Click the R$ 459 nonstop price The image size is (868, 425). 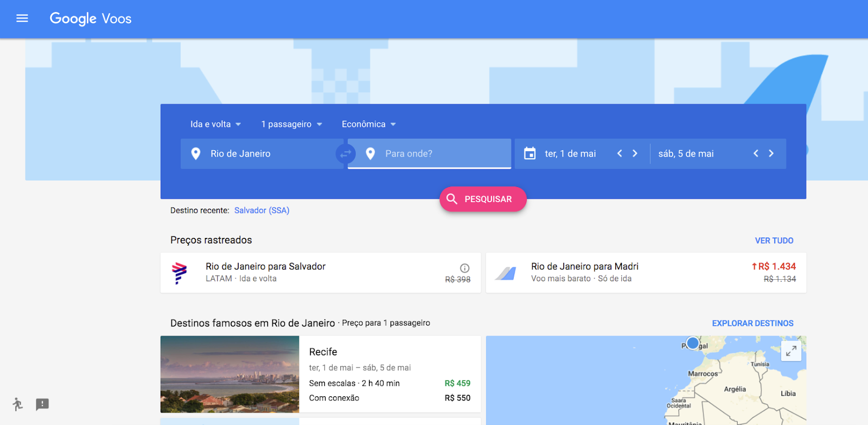(x=457, y=383)
